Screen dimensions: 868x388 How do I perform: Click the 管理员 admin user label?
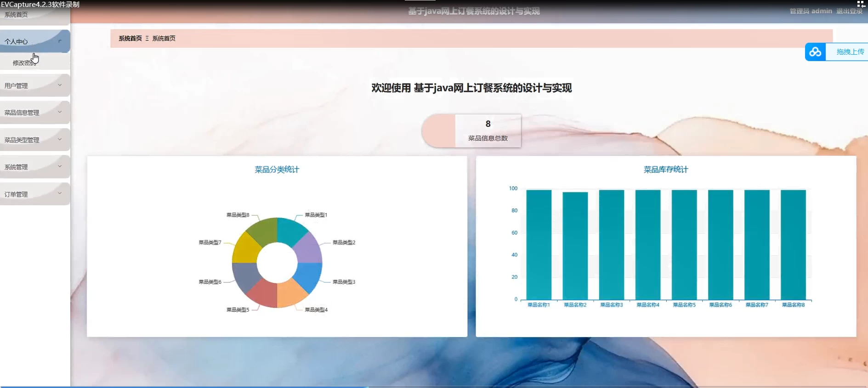[x=811, y=11]
